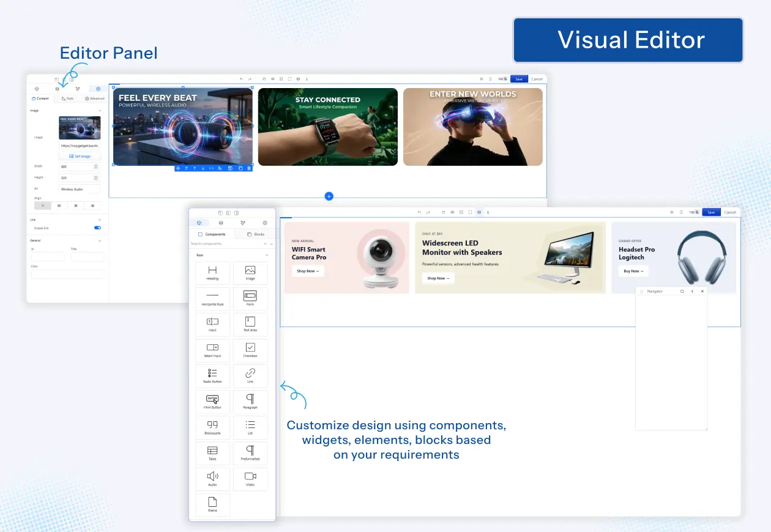Click the blue plus add-section button
The width and height of the screenshot is (771, 532).
(x=329, y=196)
